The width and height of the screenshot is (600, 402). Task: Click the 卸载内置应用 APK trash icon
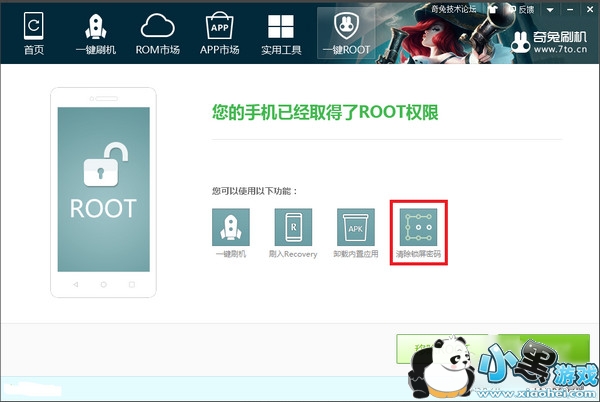pyautogui.click(x=355, y=227)
